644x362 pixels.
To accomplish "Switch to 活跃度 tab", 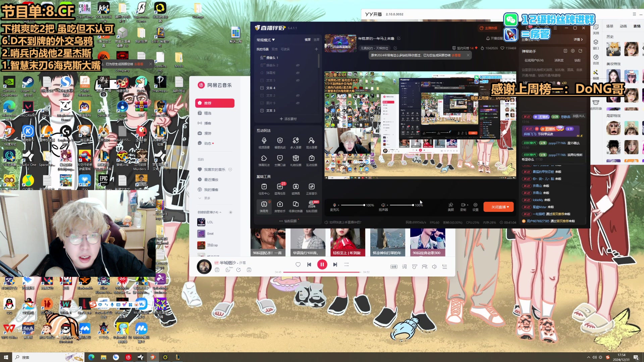I will [x=559, y=60].
